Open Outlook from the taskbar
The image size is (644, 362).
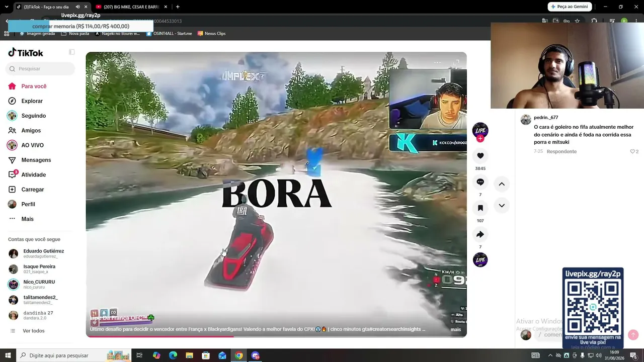tap(222, 355)
